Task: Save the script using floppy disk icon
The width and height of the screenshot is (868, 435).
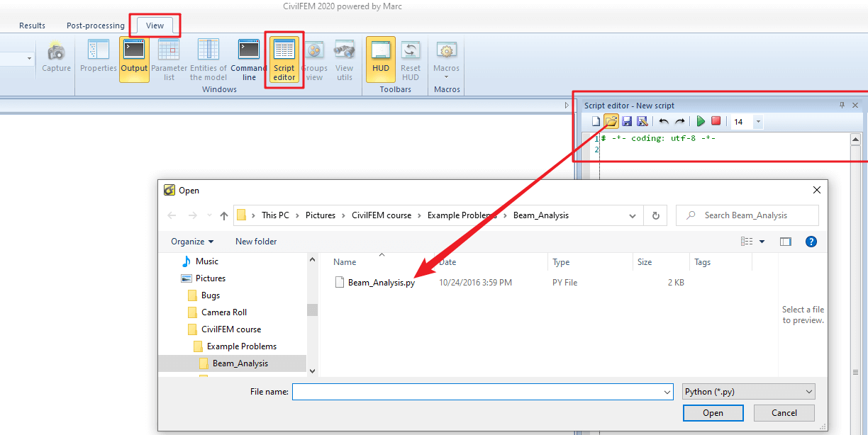Action: 626,122
